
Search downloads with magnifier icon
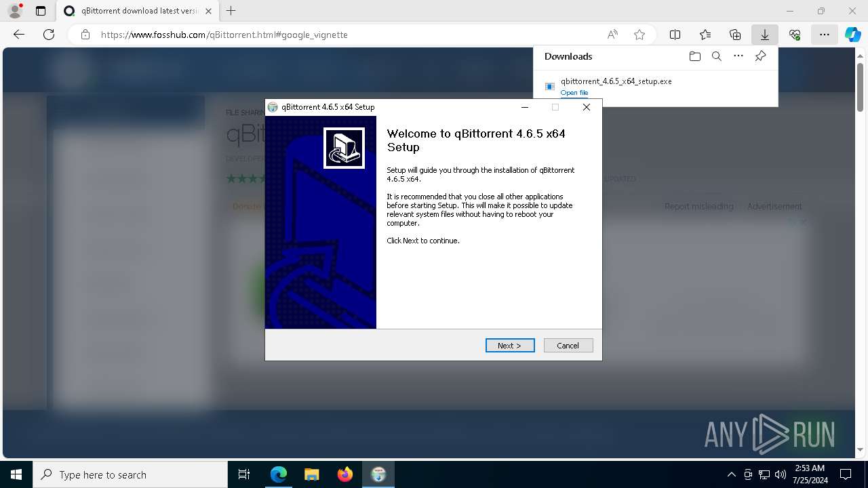tap(717, 56)
